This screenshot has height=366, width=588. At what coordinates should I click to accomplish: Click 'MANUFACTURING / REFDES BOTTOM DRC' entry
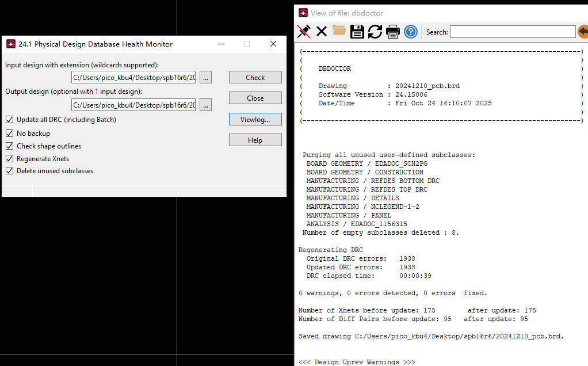pos(373,181)
